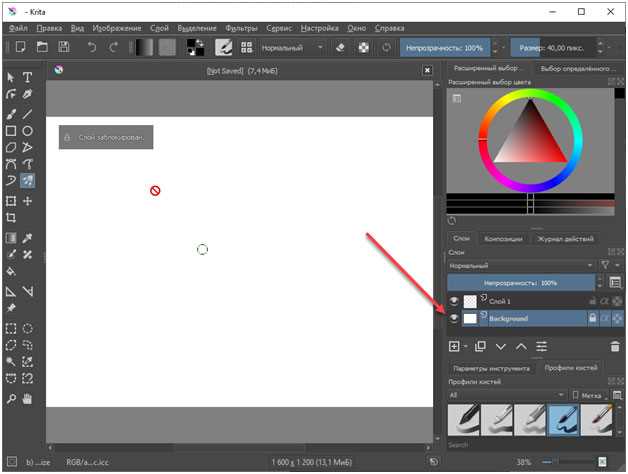Viewport: 628px width, 474px height.
Task: Select the Pan hand tool
Action: 27,399
